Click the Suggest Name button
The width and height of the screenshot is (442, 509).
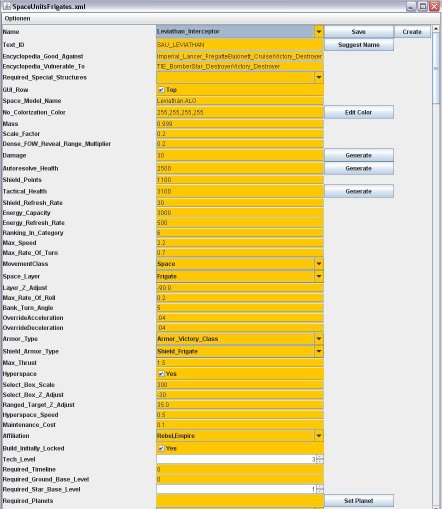359,45
